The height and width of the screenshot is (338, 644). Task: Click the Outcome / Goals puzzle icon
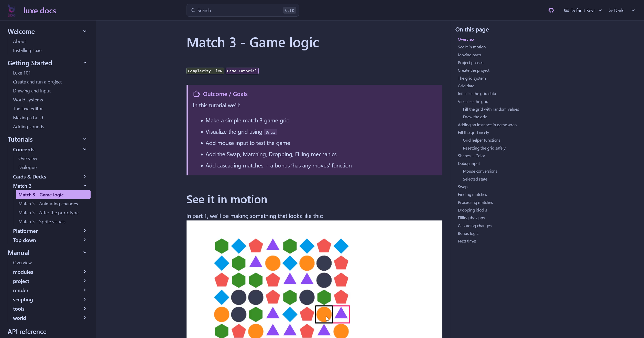pos(197,94)
